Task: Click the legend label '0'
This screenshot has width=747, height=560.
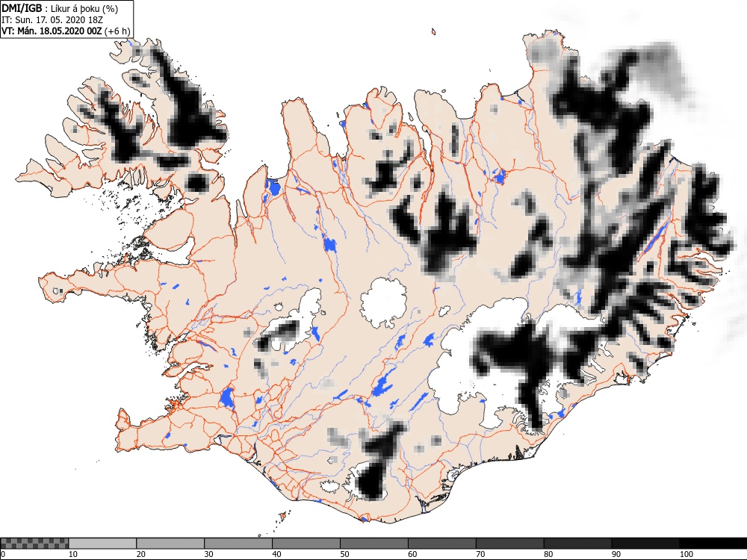Action: point(3,554)
